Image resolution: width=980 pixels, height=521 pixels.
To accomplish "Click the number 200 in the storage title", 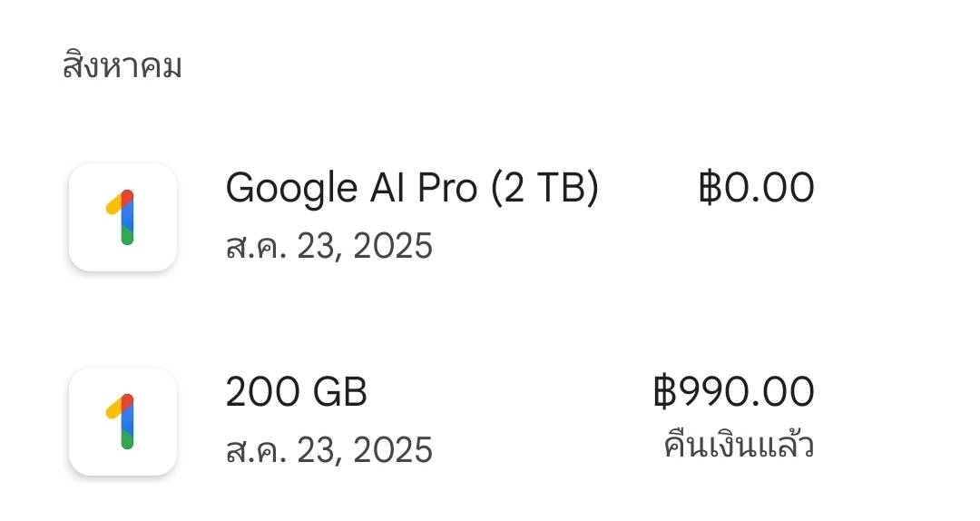I will click(x=264, y=392).
